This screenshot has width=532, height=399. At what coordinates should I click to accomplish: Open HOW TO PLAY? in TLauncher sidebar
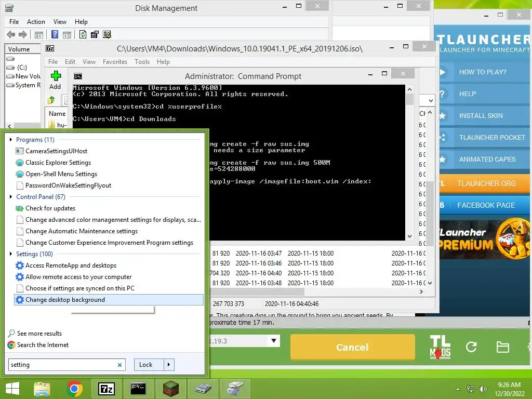(x=483, y=72)
